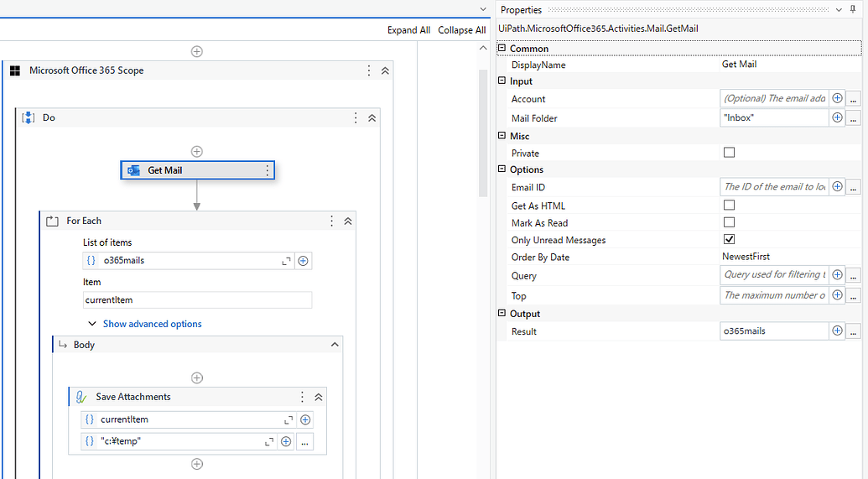Click the add activity plus above Office 365 Scope
Viewport: 868px width, 479px height.
[196, 51]
